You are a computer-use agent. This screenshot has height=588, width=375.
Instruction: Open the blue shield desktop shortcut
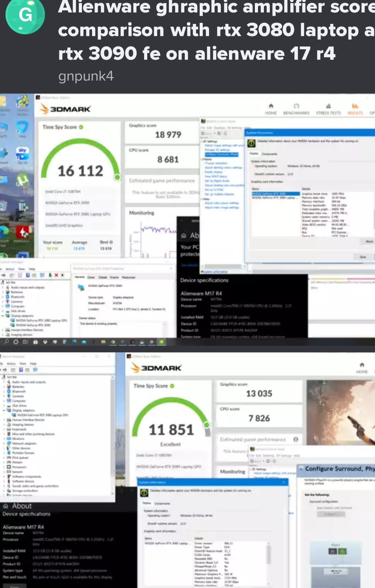pyautogui.click(x=22, y=127)
